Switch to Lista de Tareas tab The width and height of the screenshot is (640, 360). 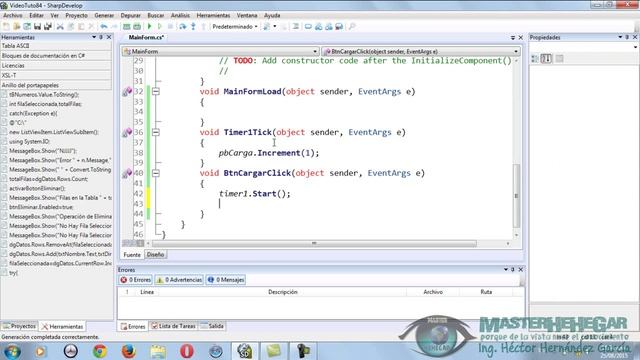coord(173,326)
